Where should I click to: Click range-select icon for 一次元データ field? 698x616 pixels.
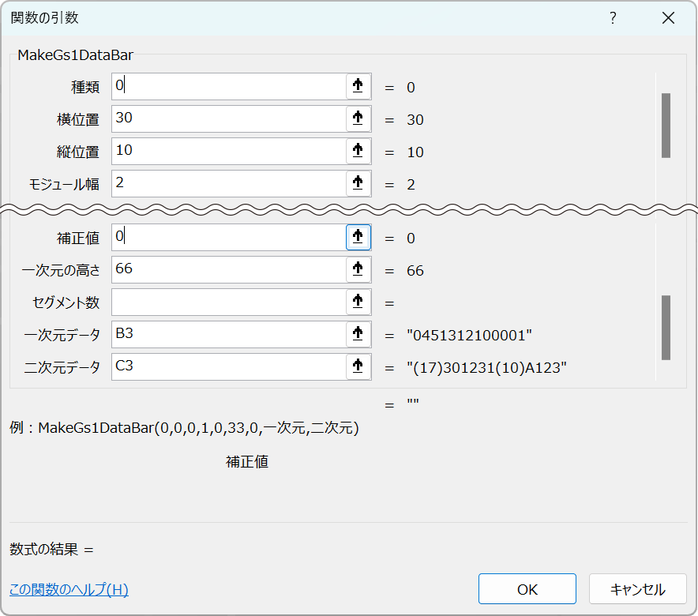(358, 335)
